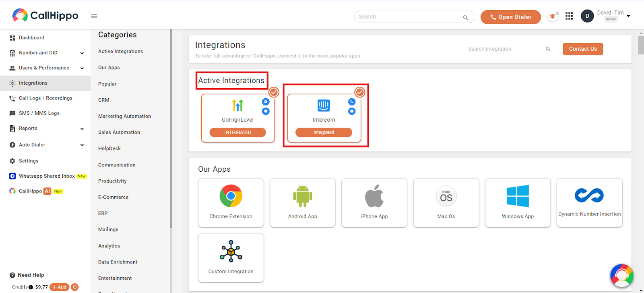Select the Marketing Automation category
Image resolution: width=644 pixels, height=293 pixels.
[x=125, y=116]
